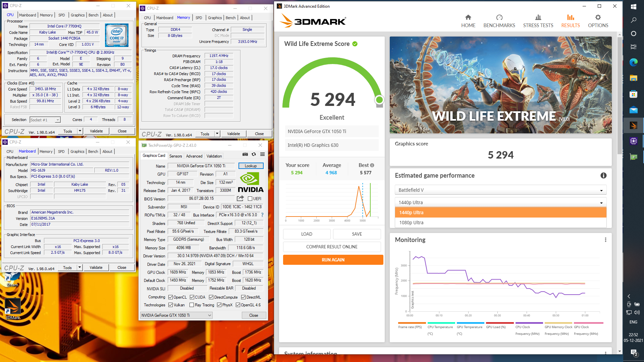Open the Steam desktop shortcut

pos(12,280)
